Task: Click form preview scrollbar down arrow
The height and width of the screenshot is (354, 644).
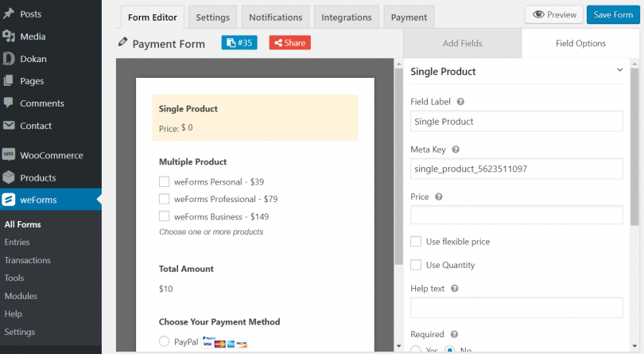Action: tap(398, 346)
